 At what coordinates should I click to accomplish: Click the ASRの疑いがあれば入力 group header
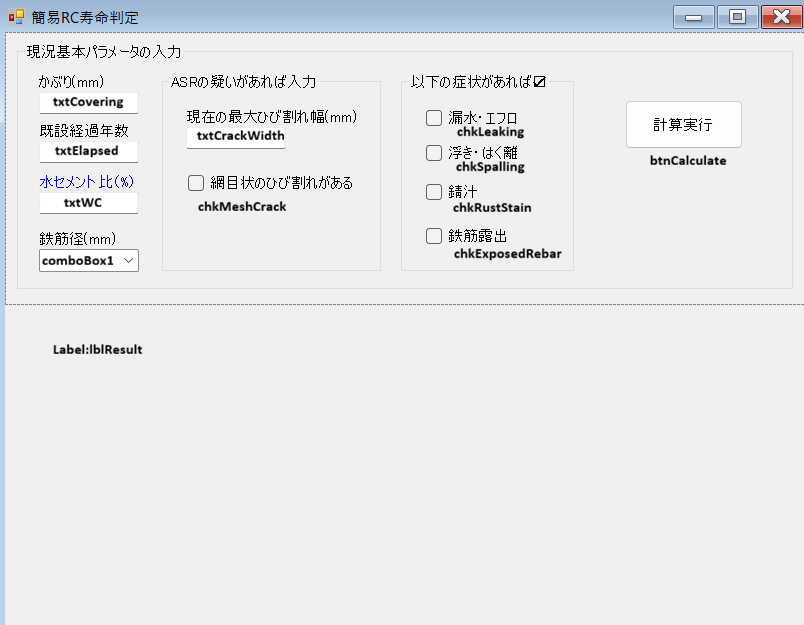point(243,82)
